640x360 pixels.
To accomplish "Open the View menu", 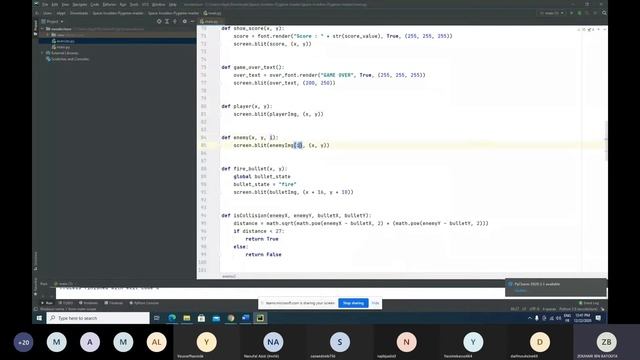I will click(x=65, y=4).
